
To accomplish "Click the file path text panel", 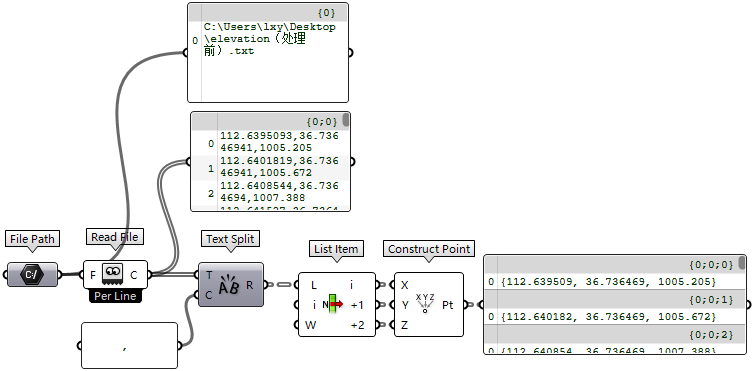I will (268, 52).
